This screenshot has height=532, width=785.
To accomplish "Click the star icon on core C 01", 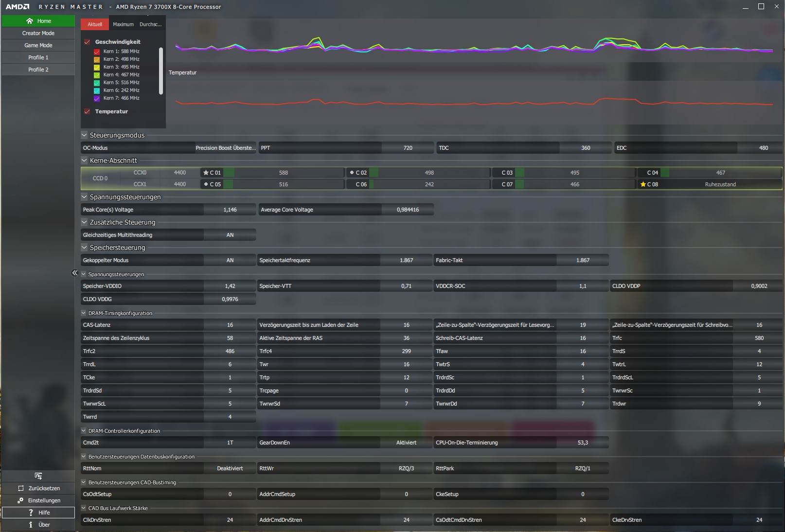I will [x=206, y=173].
